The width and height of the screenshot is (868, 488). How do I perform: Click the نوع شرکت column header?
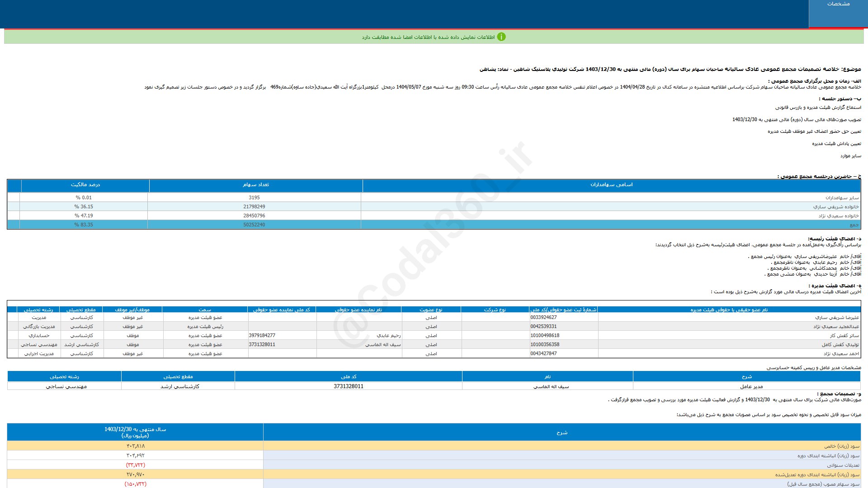click(495, 310)
